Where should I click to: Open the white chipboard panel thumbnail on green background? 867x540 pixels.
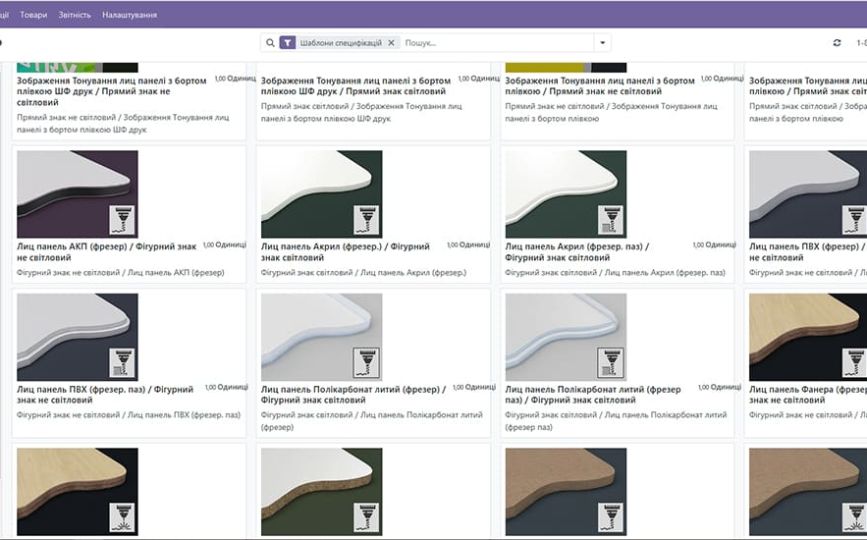tap(321, 491)
